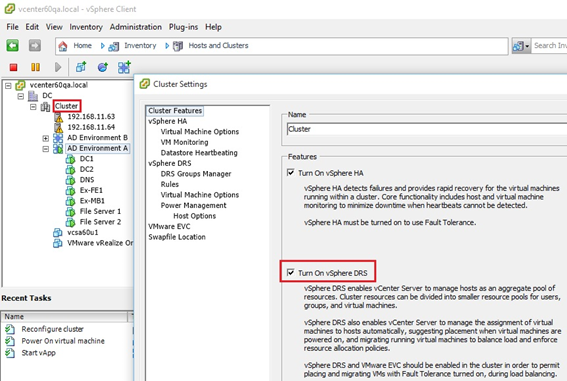This screenshot has width=567, height=381.
Task: Open the Help menu
Action: click(213, 27)
